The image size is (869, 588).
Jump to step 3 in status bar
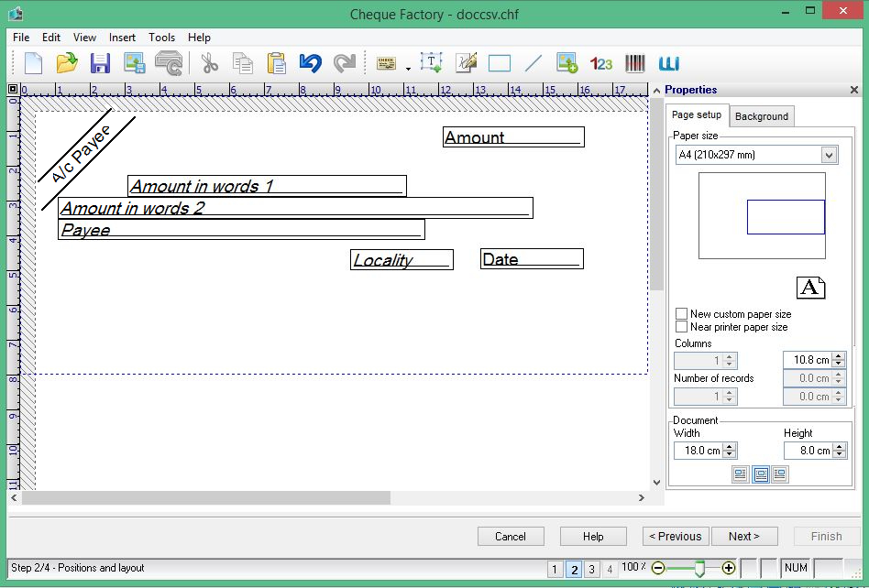click(592, 569)
